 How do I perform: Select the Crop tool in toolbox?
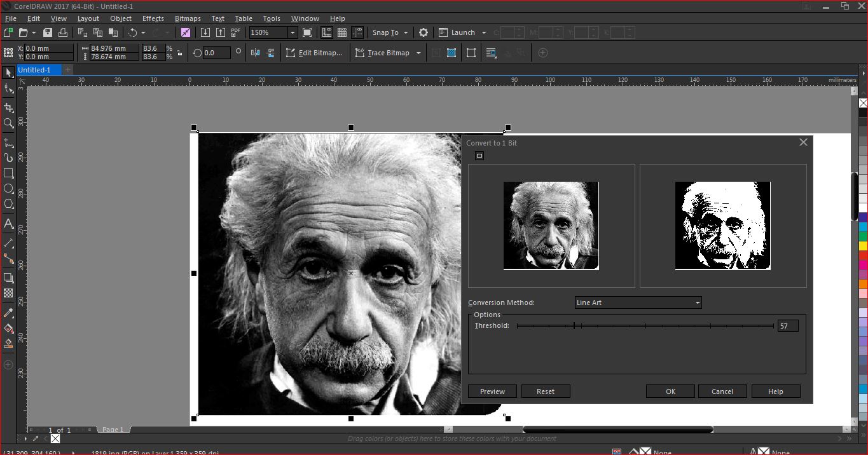[8, 107]
